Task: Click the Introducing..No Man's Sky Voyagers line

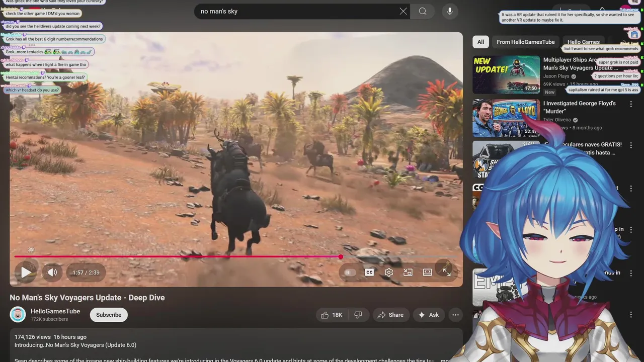Action: 75,345
